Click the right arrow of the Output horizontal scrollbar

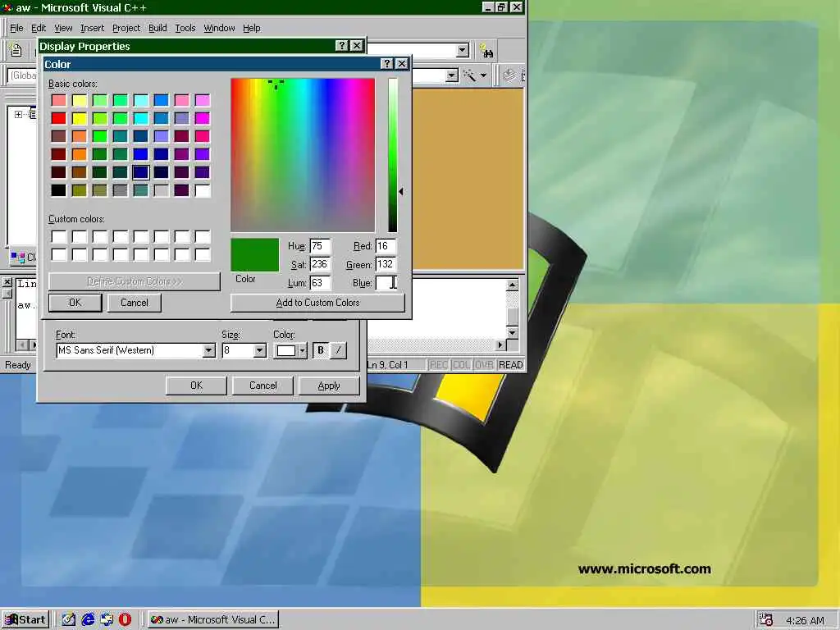(500, 345)
